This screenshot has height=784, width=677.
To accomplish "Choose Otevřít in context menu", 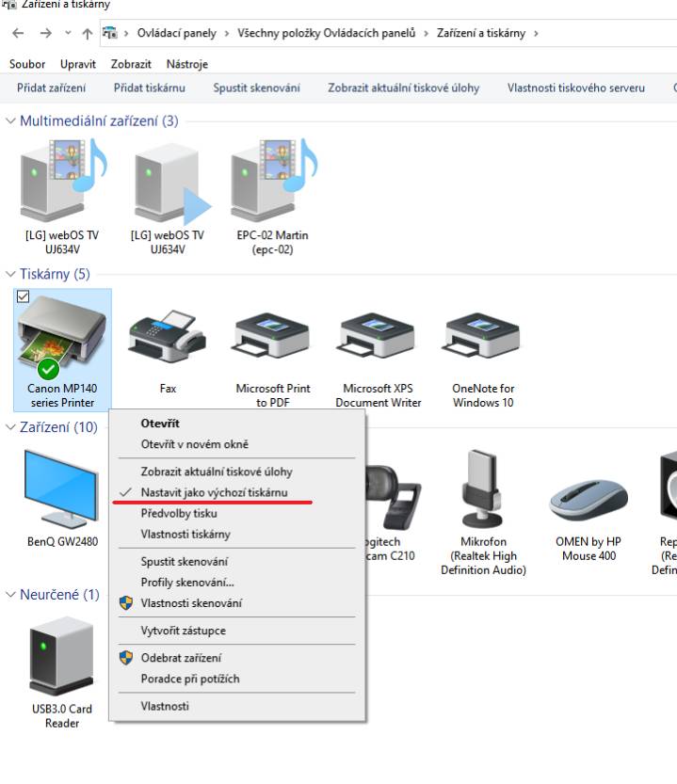I will click(160, 424).
